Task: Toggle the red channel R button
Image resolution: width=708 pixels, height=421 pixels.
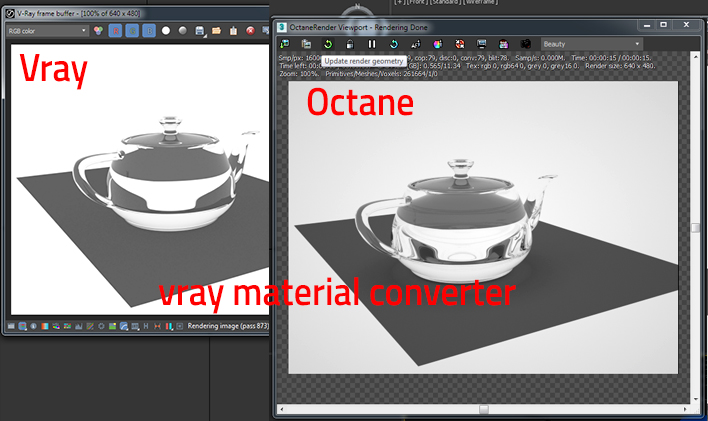Action: 115,31
